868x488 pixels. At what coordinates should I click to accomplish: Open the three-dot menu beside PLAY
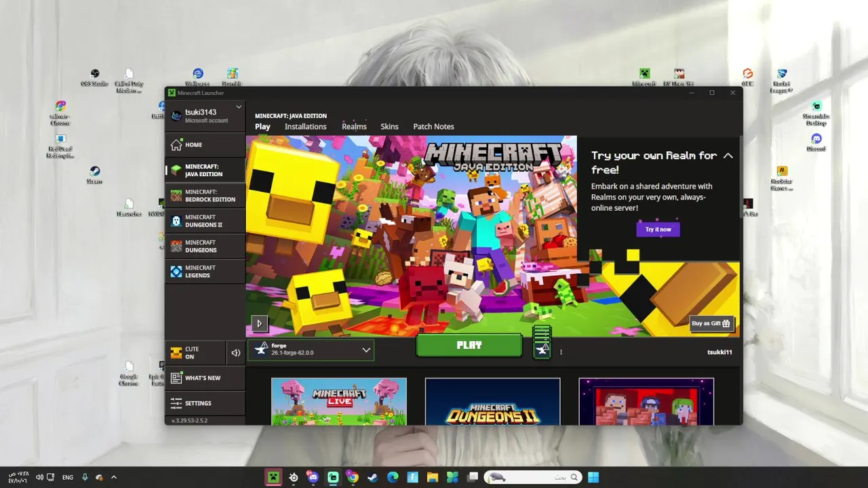[561, 352]
